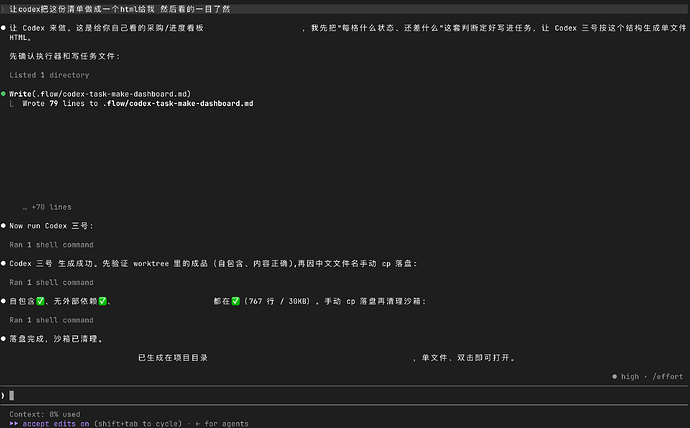
Task: Click the /effort command hint
Action: coord(668,377)
